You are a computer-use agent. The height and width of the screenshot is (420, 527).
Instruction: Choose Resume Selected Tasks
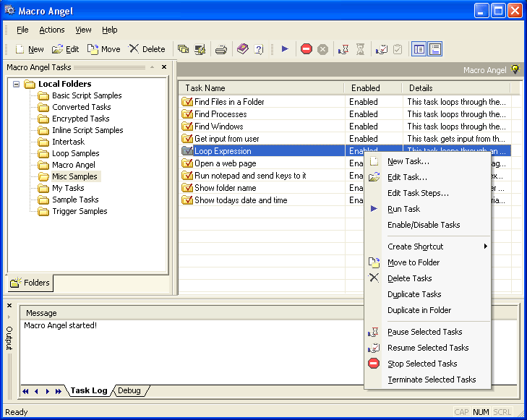click(x=427, y=348)
